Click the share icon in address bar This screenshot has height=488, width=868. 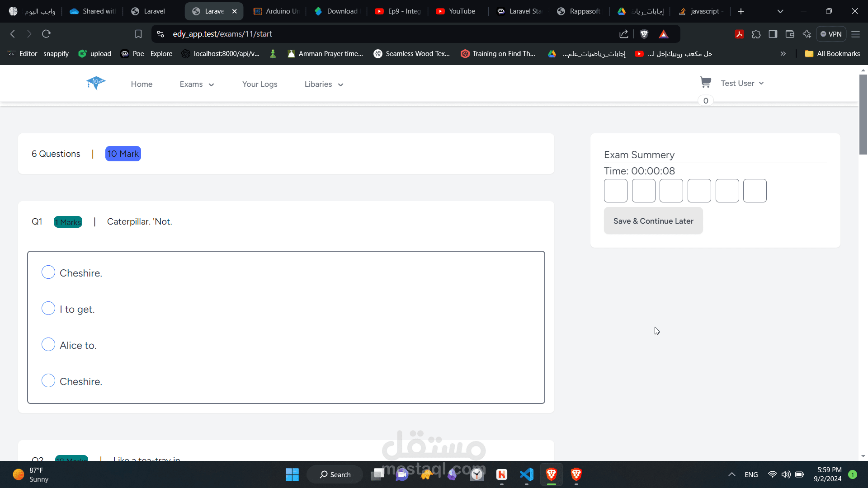(623, 34)
